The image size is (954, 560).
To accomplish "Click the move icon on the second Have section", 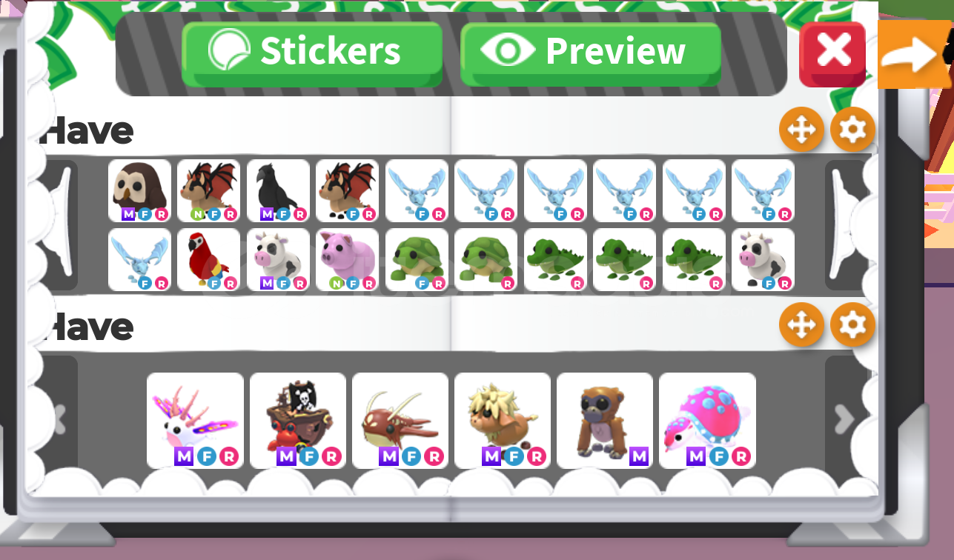I will pyautogui.click(x=801, y=325).
